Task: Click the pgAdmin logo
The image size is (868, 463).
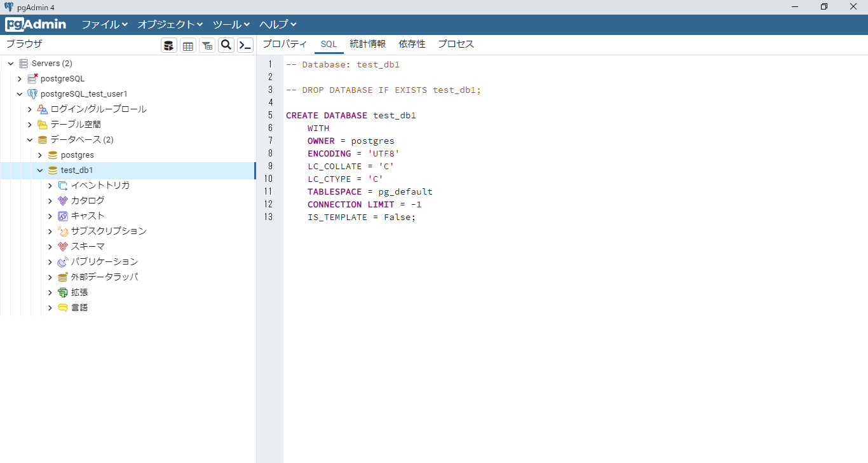Action: point(36,25)
